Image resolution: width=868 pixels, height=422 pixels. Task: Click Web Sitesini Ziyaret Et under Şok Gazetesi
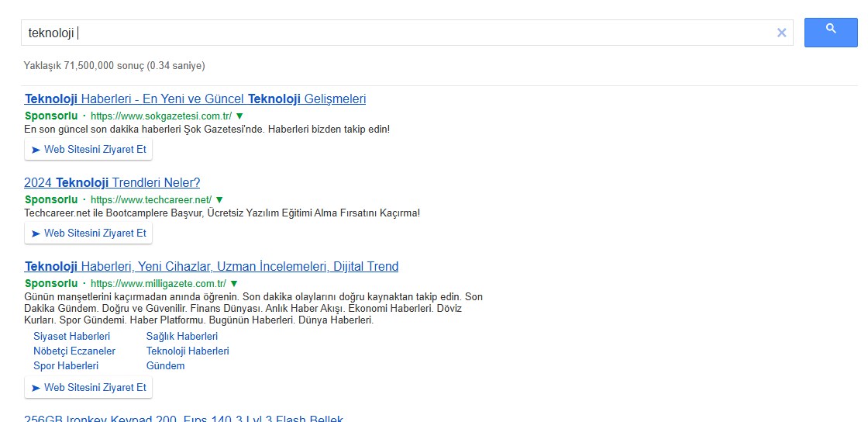[88, 150]
